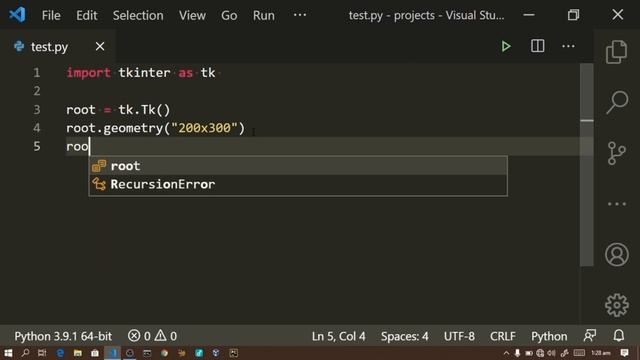Open the Selection menu
640x360 pixels.
click(138, 16)
